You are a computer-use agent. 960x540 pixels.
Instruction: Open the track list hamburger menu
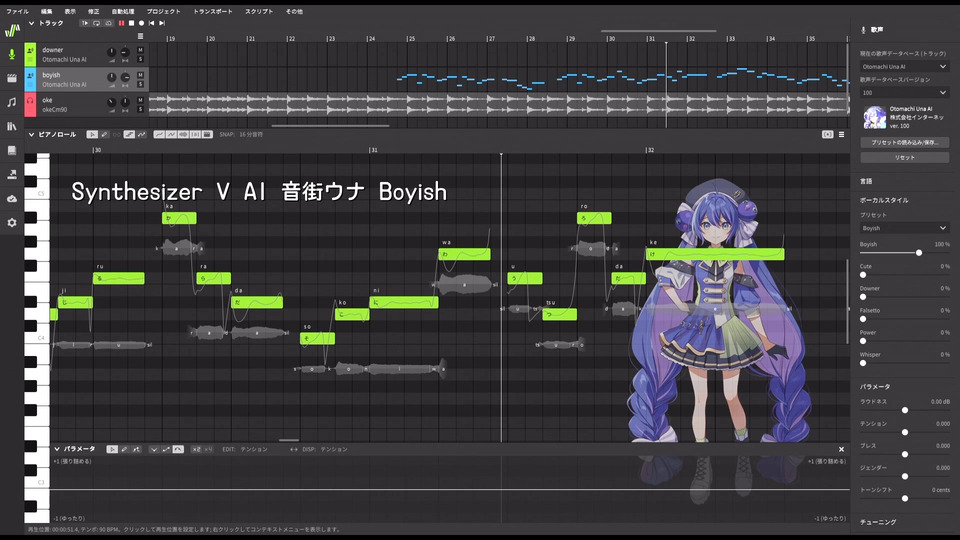140,36
